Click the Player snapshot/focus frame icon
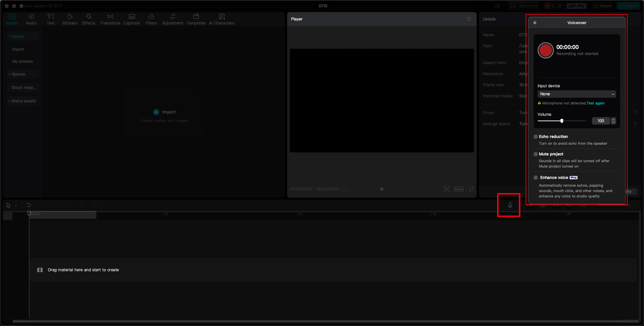This screenshot has width=644, height=326. click(x=446, y=189)
